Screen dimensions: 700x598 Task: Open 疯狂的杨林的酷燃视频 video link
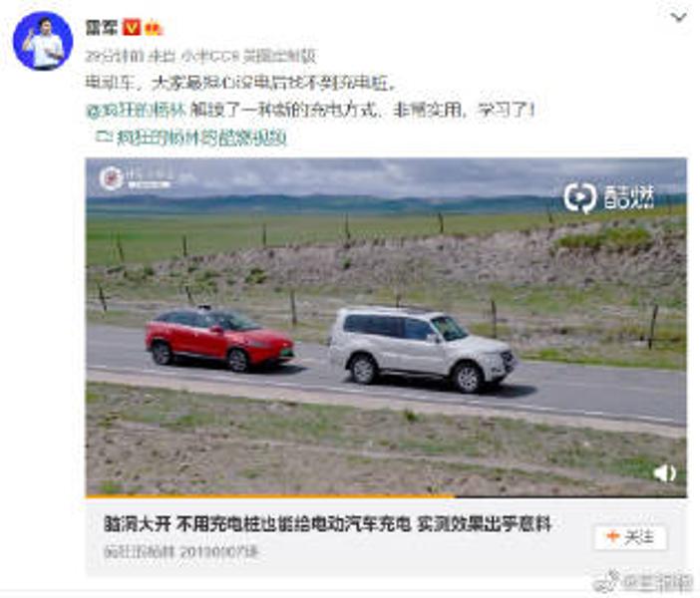click(201, 138)
